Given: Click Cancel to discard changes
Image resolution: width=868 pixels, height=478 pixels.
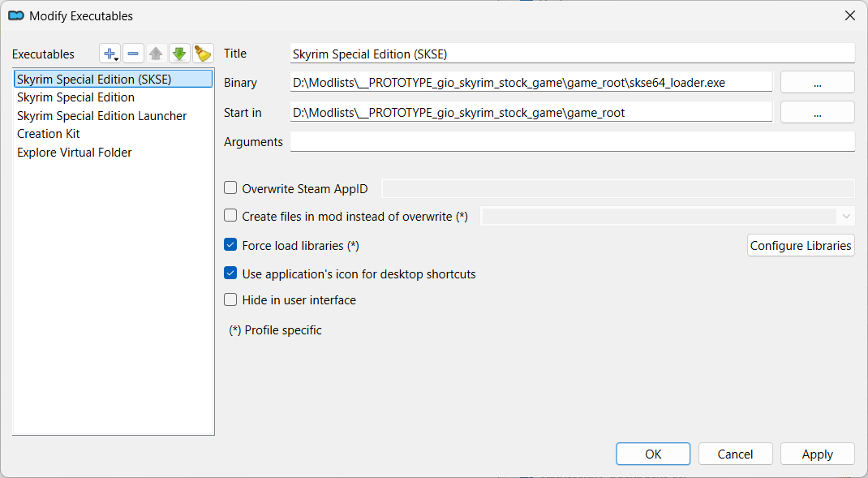Looking at the screenshot, I should (x=735, y=454).
